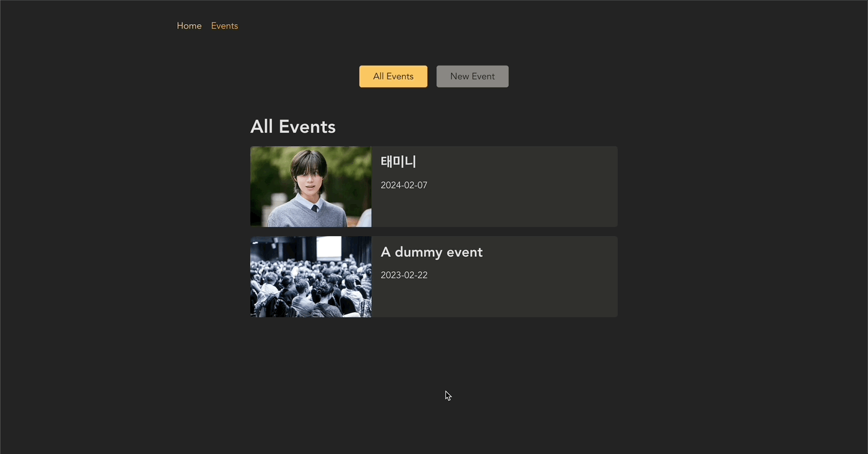Viewport: 868px width, 454px height.
Task: Click the bright projector screen in crowd photo
Action: [x=329, y=247]
